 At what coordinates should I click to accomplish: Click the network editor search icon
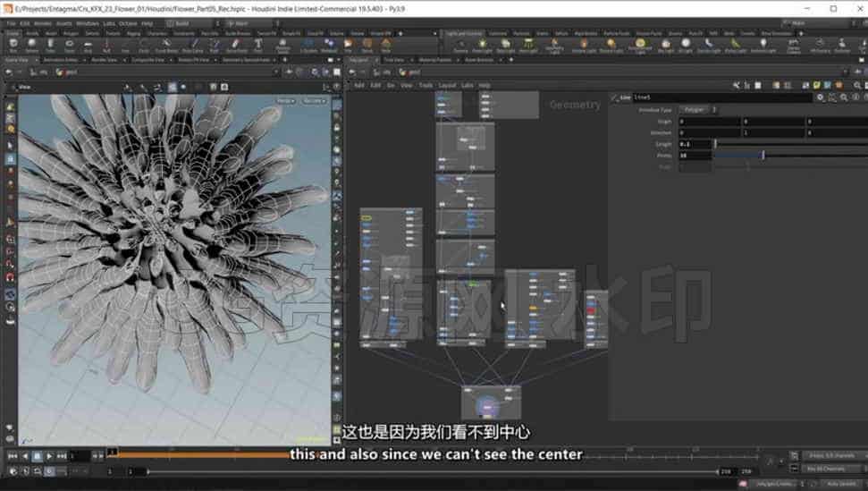(x=857, y=85)
